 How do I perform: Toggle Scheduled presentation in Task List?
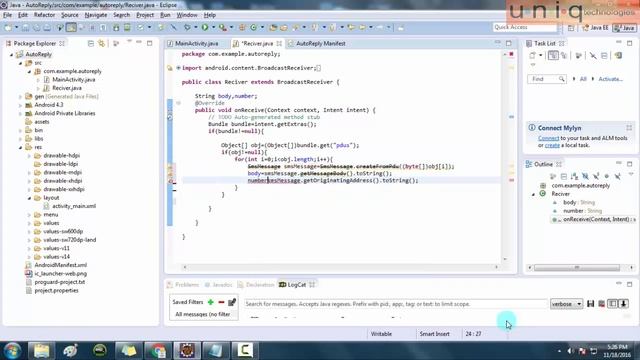(x=564, y=56)
